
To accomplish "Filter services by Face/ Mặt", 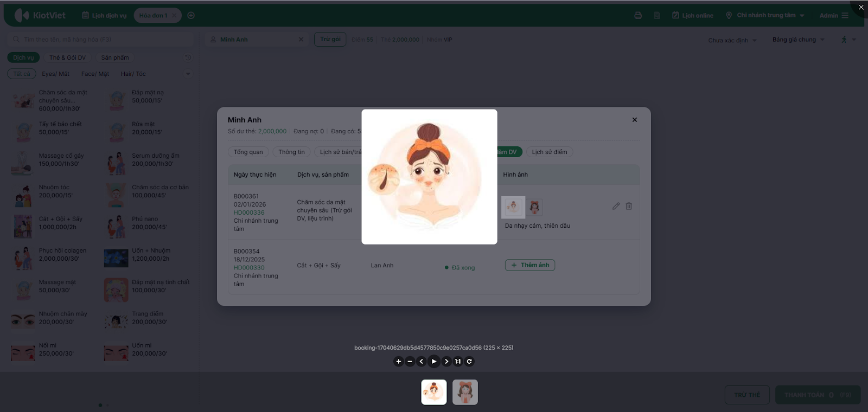I will [x=95, y=74].
